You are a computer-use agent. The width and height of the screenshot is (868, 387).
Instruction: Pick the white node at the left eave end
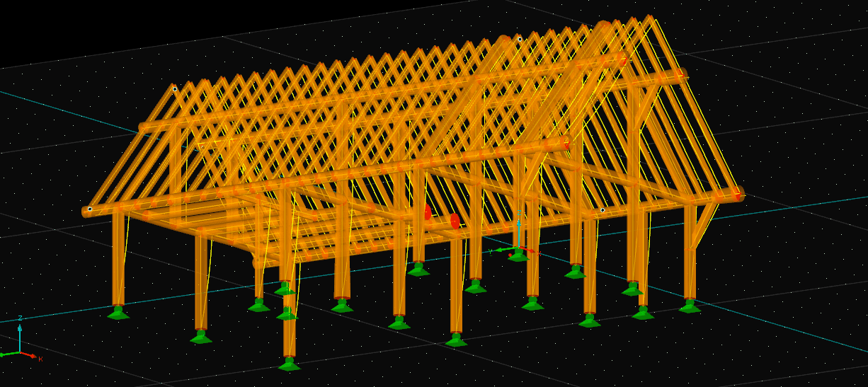[x=90, y=209]
